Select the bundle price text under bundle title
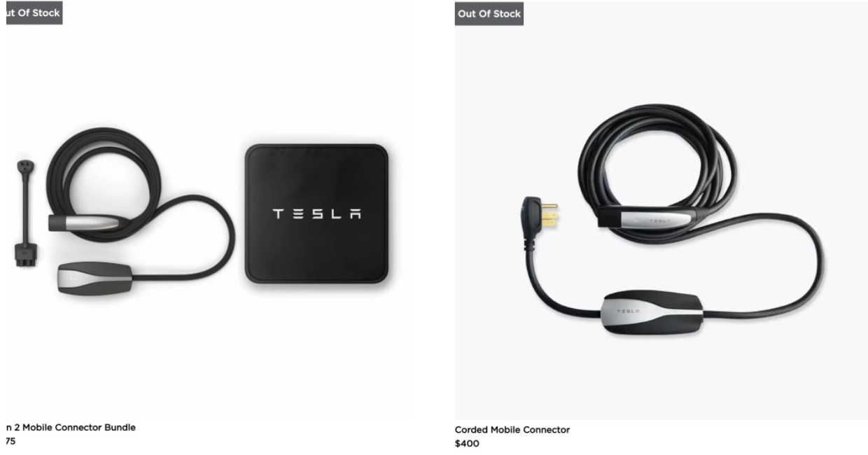868x455 pixels. [10, 441]
